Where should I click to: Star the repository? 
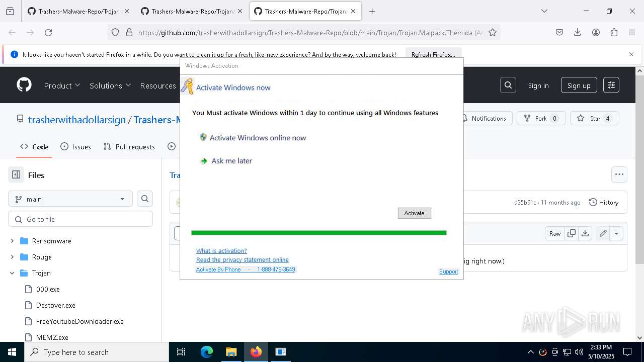point(595,118)
